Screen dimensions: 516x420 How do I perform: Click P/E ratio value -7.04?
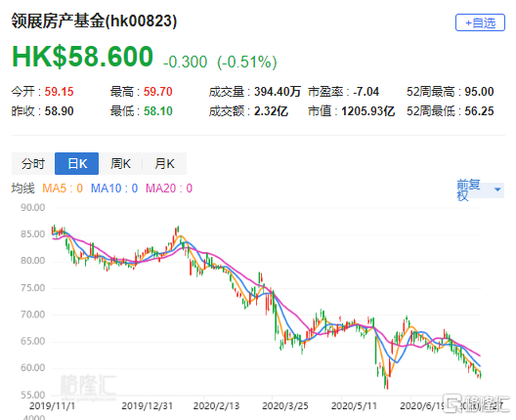tap(365, 92)
